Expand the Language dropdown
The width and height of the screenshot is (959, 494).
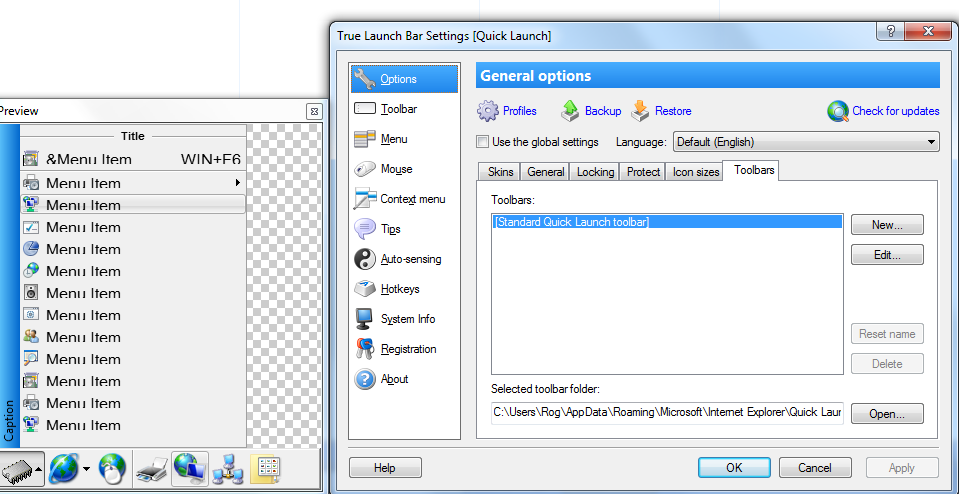point(931,142)
